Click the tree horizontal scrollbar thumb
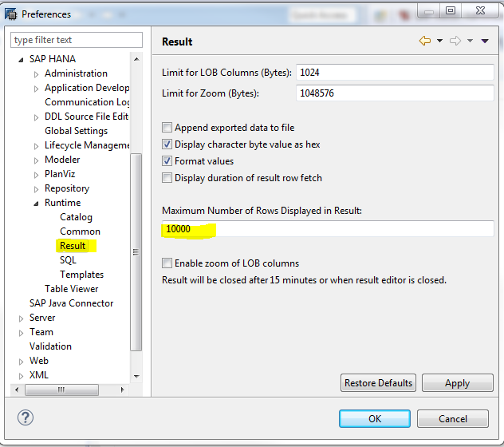The height and width of the screenshot is (447, 504). click(61, 390)
